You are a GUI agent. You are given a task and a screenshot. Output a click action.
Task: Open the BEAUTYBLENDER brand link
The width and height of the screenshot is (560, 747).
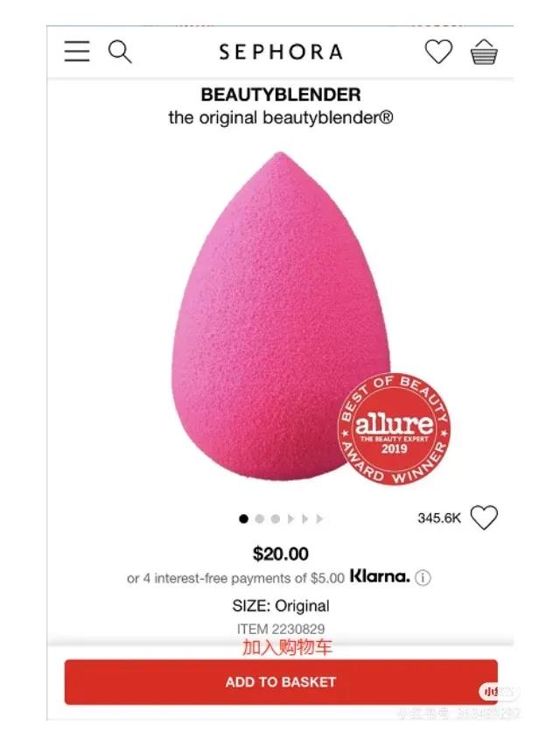281,95
